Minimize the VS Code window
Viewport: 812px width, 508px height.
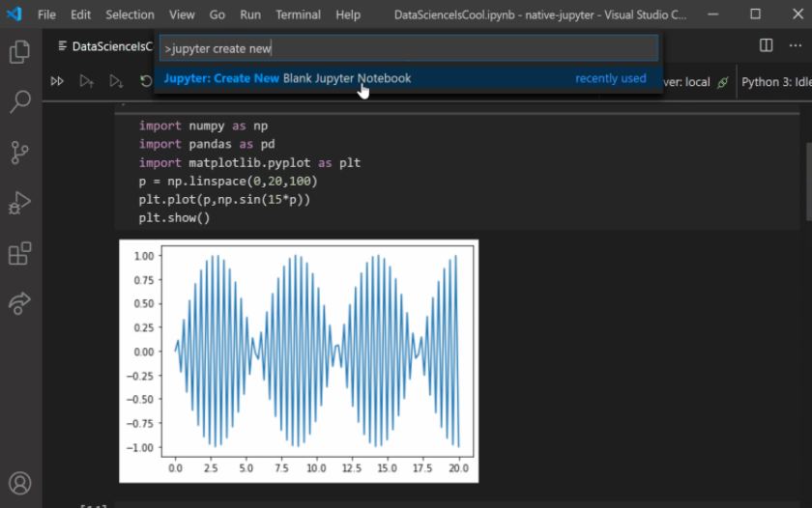click(x=713, y=14)
